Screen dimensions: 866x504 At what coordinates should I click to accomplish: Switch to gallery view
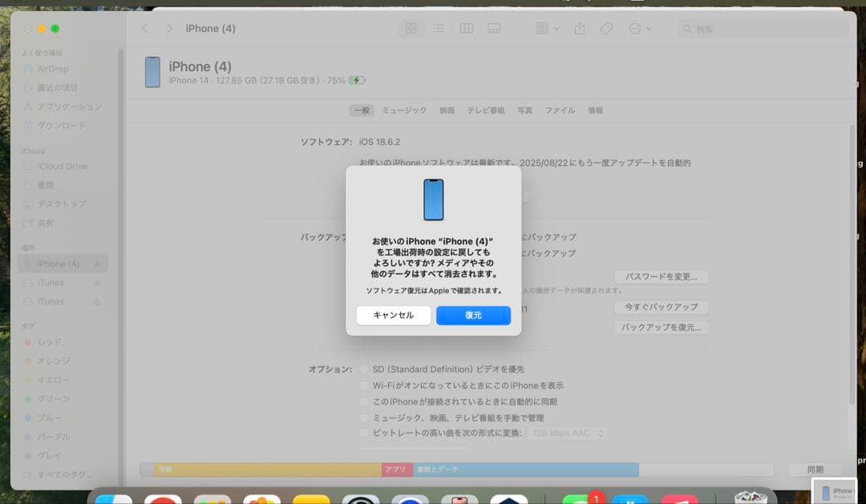click(x=494, y=28)
